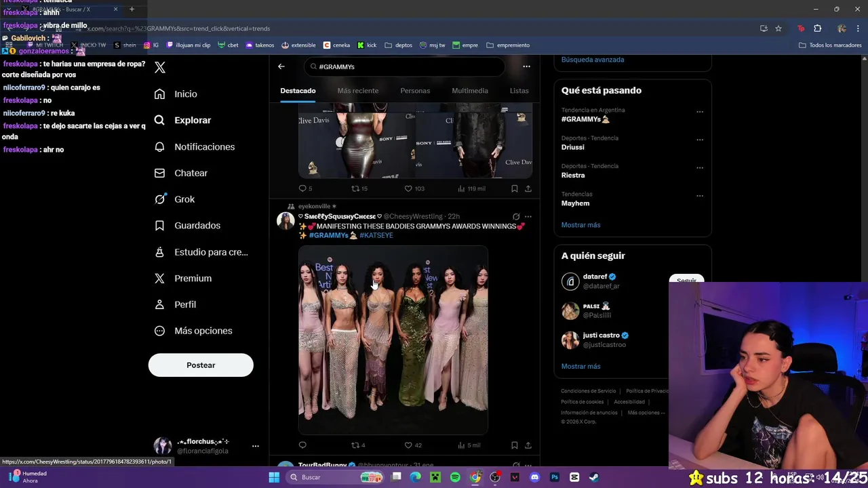The width and height of the screenshot is (868, 488).
Task: Like the post with 42 likes
Action: point(413,445)
